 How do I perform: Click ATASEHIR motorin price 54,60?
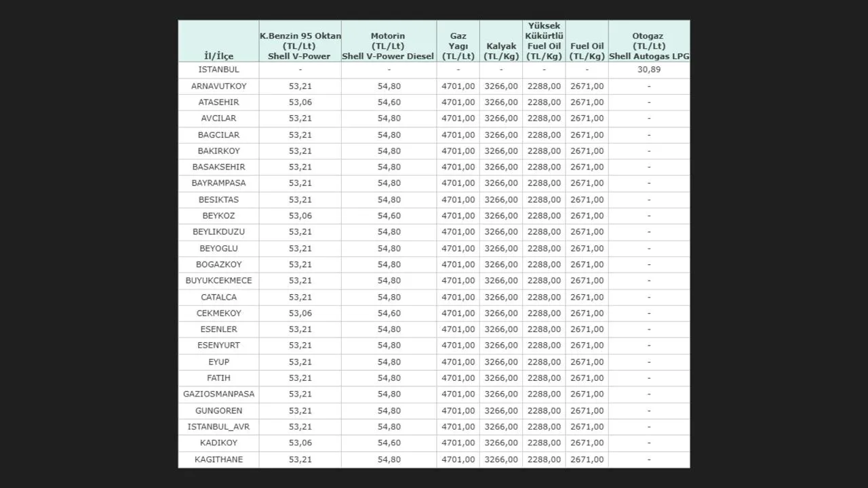coord(389,102)
